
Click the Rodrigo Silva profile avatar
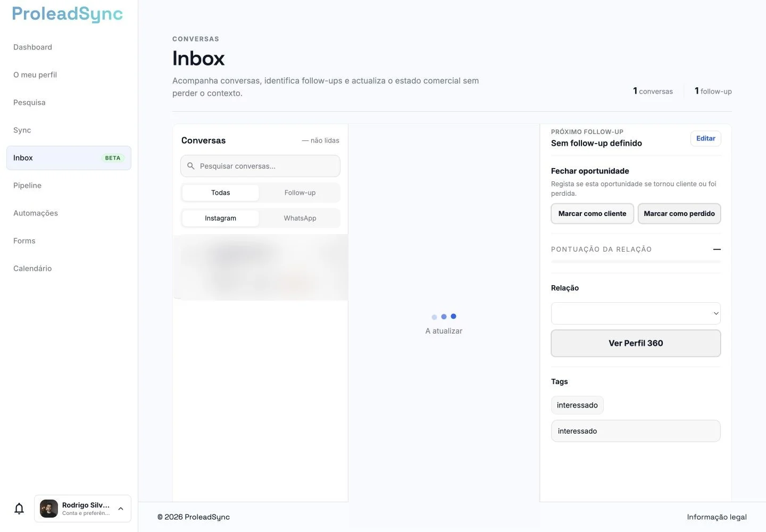49,509
